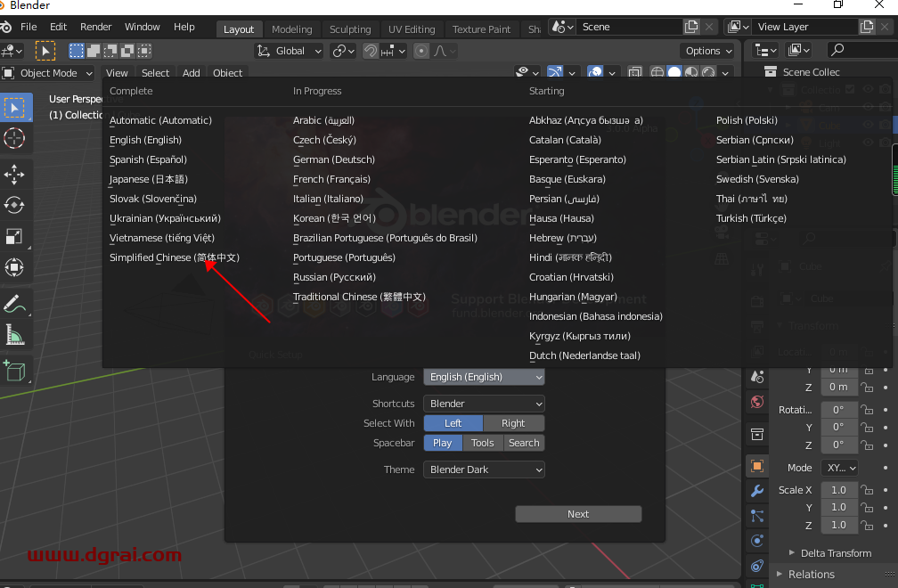
Task: Click the Scene name field
Action: coord(629,27)
